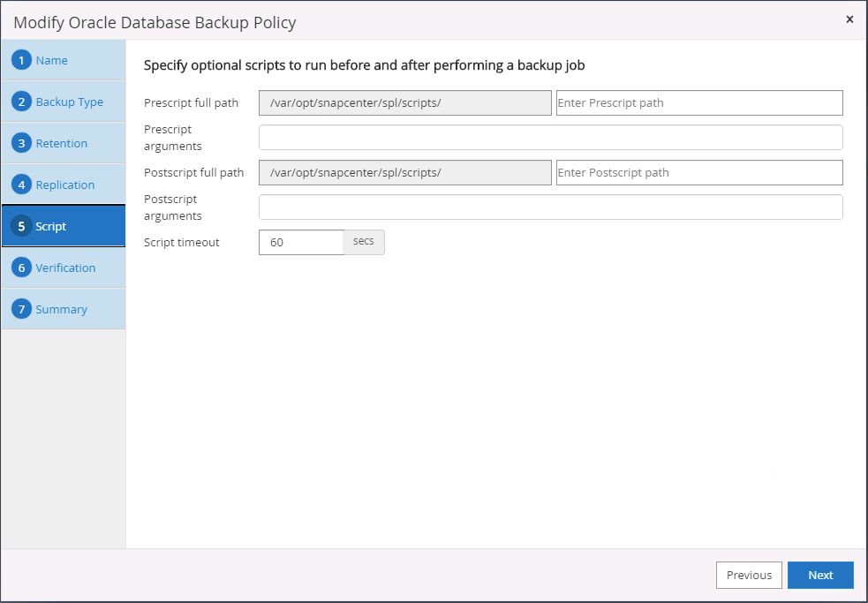Click the Next button
Image resolution: width=868 pixels, height=603 pixels.
(820, 575)
